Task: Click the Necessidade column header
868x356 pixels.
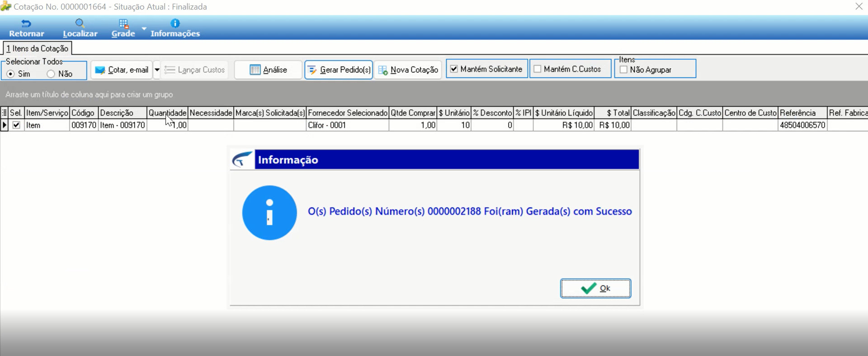Action: pyautogui.click(x=211, y=113)
